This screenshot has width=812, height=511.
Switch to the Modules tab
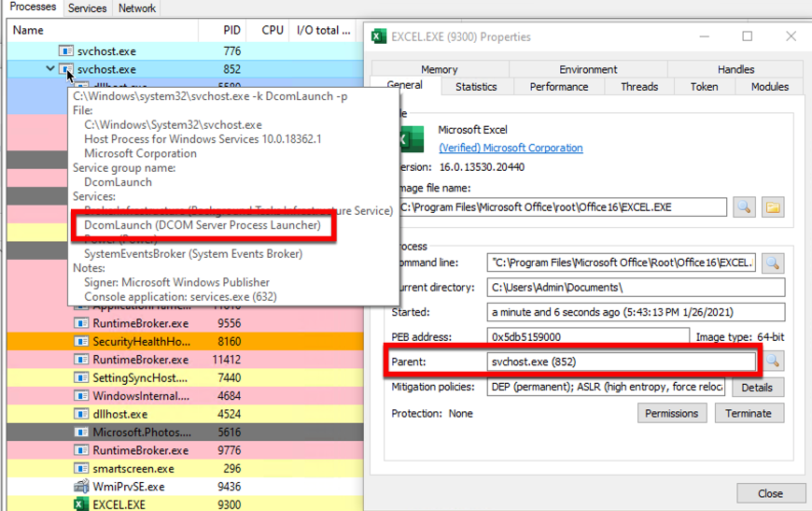(769, 87)
